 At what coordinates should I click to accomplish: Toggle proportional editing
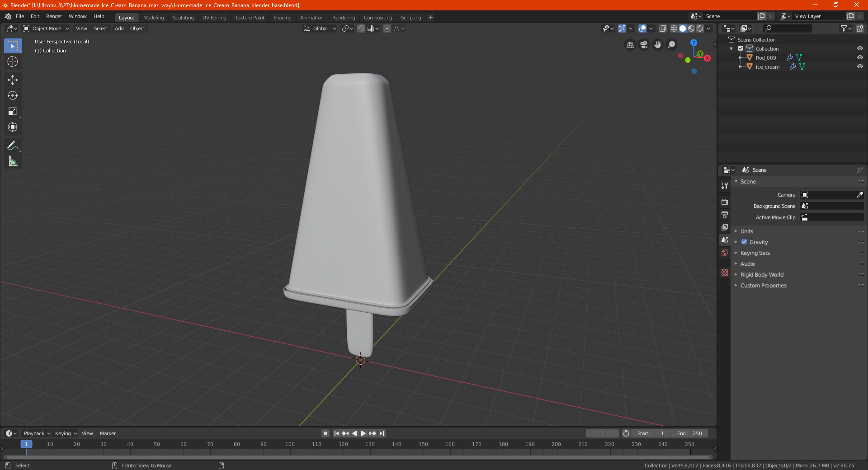pos(387,28)
